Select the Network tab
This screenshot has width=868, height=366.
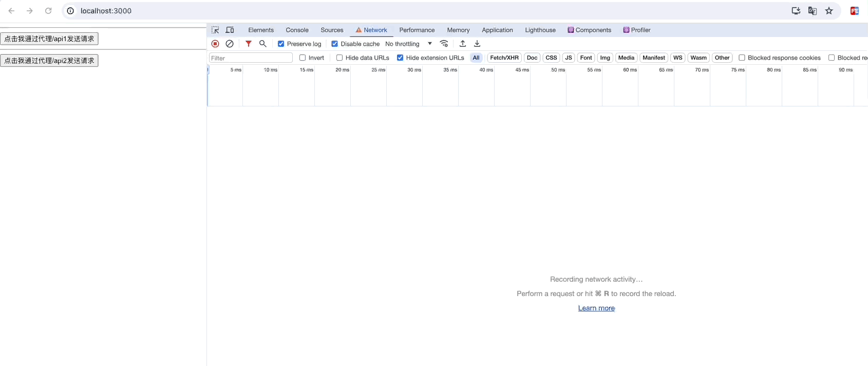point(371,30)
